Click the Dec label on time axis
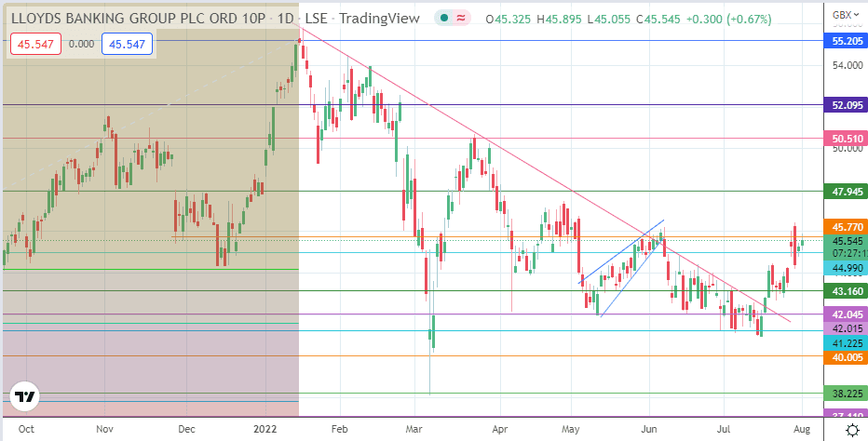868x441 pixels. [186, 429]
